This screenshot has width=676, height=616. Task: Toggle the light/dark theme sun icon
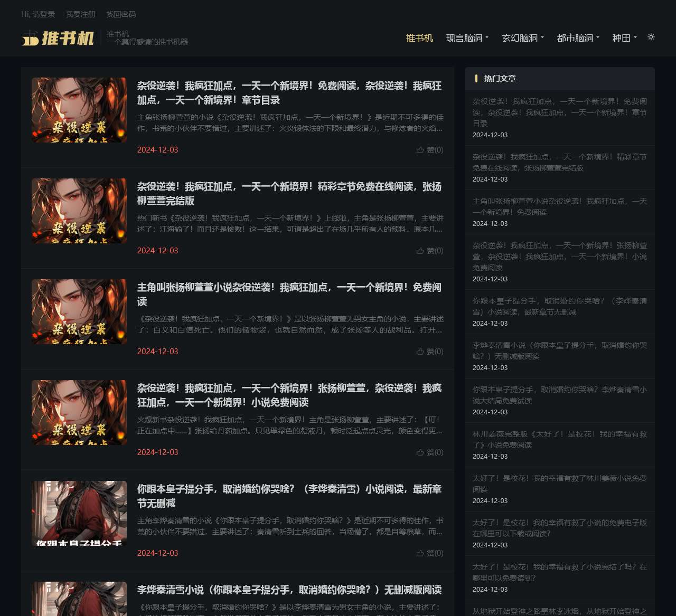[651, 37]
